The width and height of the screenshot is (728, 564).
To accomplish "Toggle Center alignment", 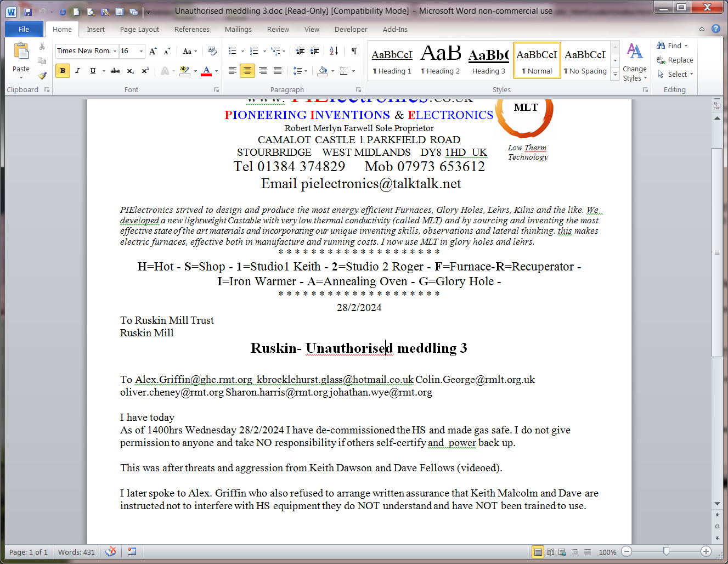I will [247, 71].
